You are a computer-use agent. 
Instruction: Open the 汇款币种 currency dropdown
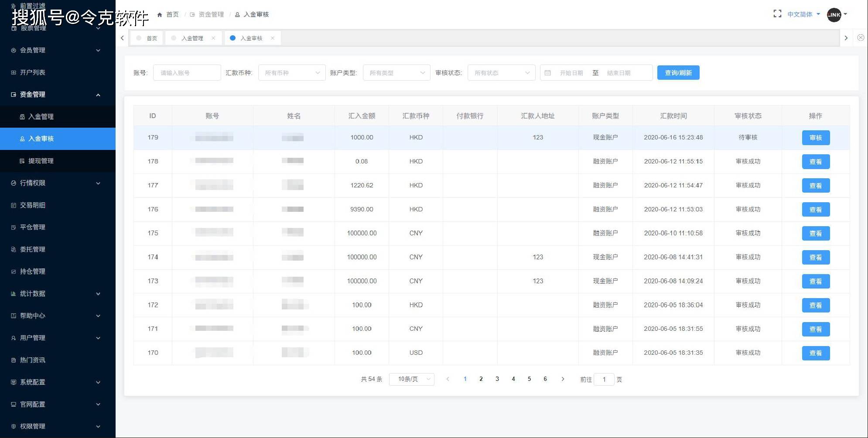point(292,73)
